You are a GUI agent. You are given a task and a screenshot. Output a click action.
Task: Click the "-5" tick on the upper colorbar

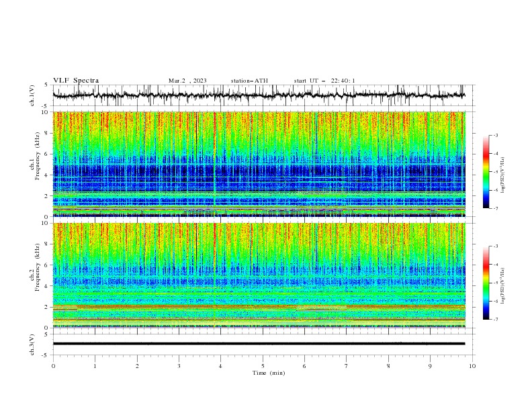click(x=496, y=172)
